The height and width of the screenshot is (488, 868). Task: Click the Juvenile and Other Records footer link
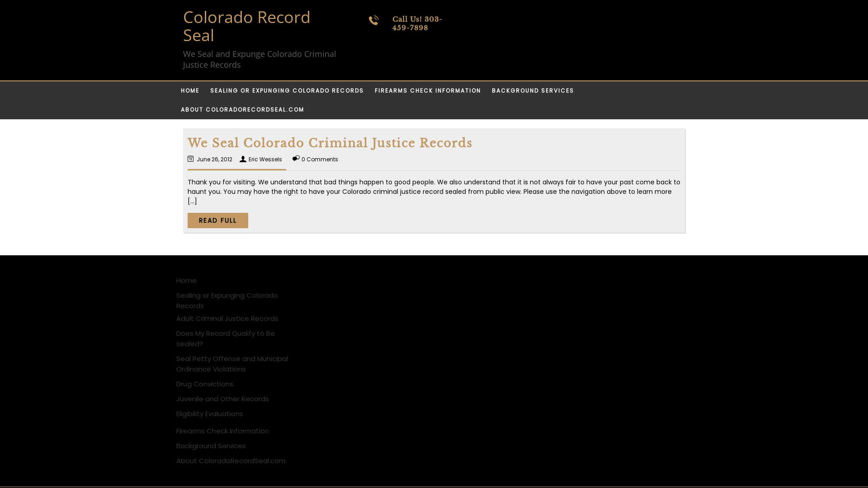[222, 399]
